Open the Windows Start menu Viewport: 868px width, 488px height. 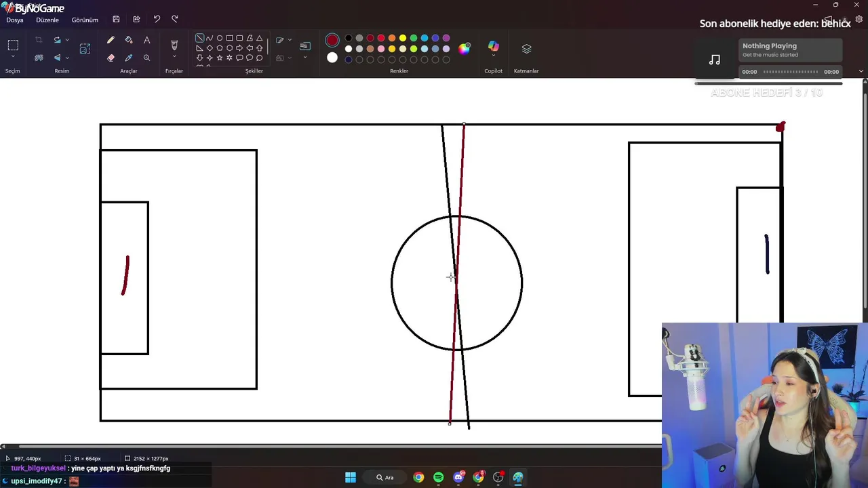pos(351,477)
